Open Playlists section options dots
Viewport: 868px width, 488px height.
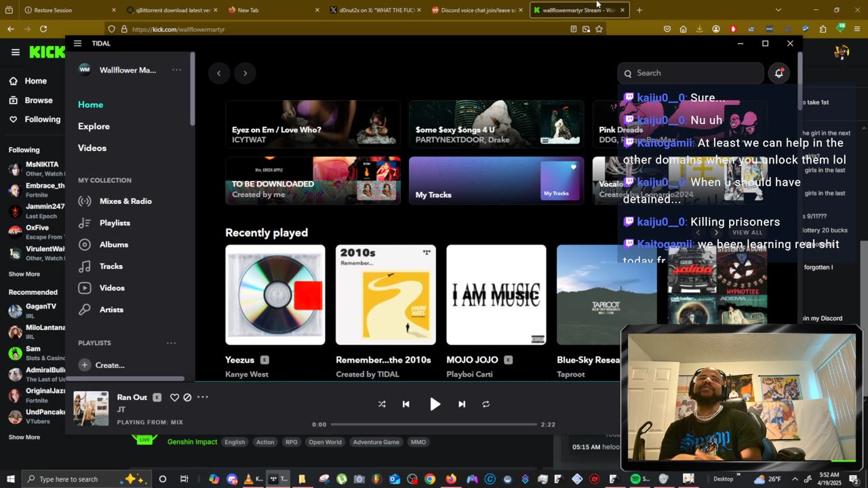[x=172, y=343]
